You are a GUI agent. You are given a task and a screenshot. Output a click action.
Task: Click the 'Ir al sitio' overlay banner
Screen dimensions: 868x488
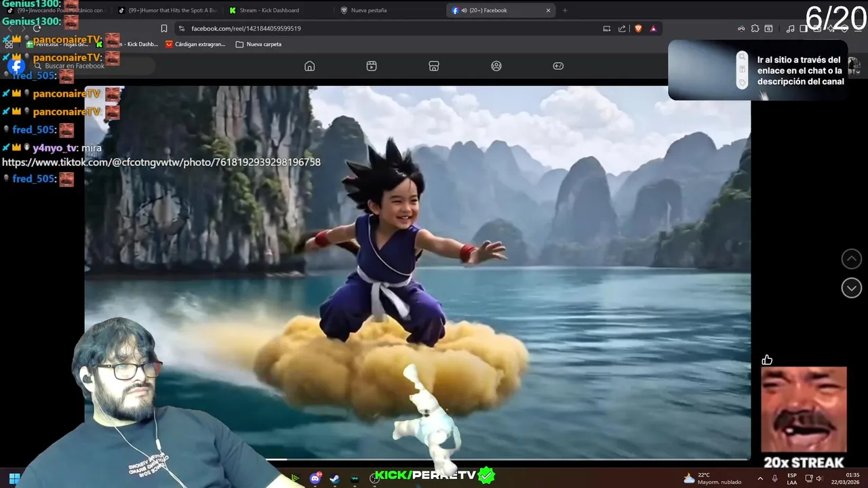click(x=757, y=70)
